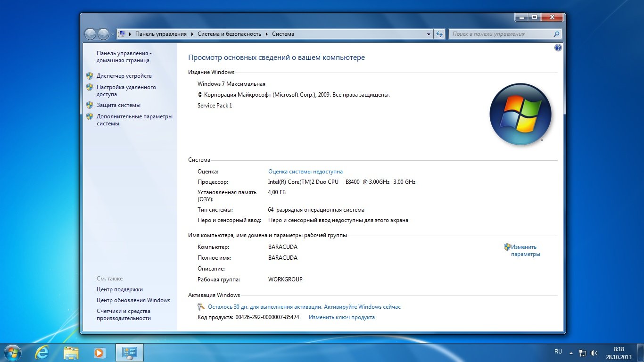Open 'Счетчики и средства производительности' link
644x362 pixels.
tap(124, 314)
